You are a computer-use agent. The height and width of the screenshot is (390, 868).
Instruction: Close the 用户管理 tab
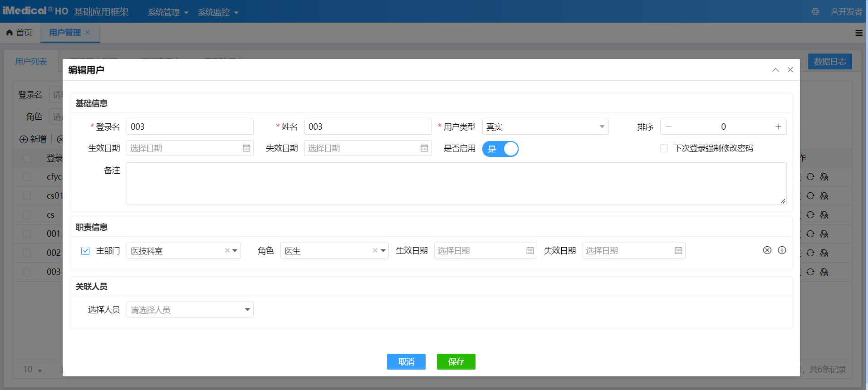(x=88, y=32)
